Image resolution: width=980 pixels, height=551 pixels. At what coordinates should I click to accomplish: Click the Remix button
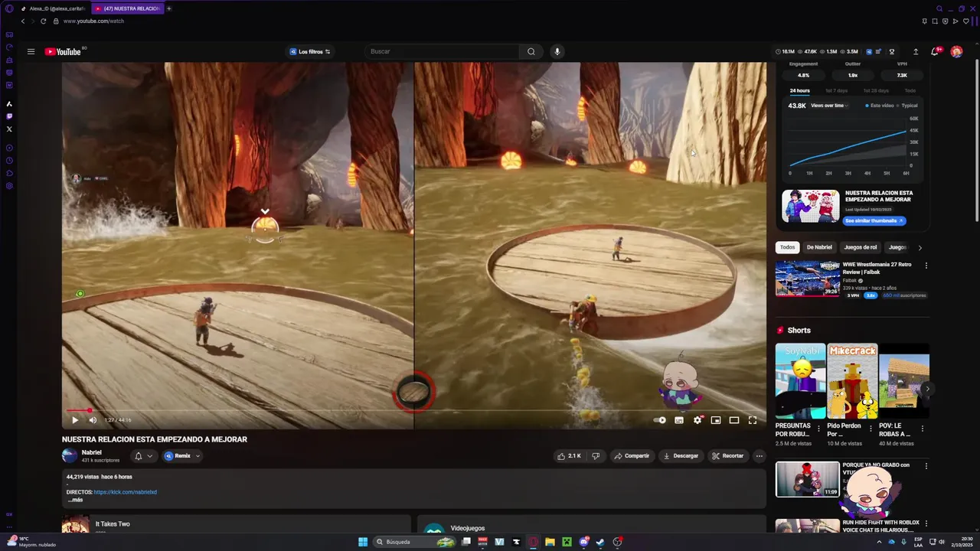[x=178, y=456]
